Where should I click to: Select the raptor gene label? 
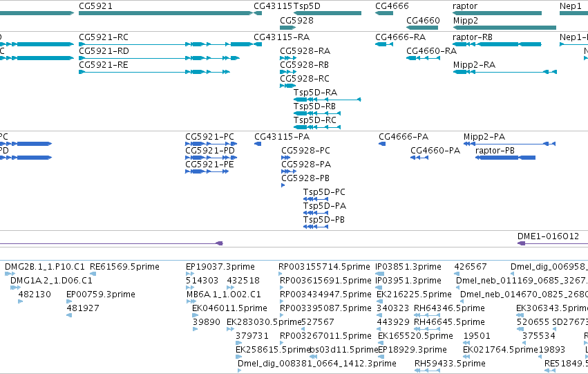pyautogui.click(x=465, y=6)
